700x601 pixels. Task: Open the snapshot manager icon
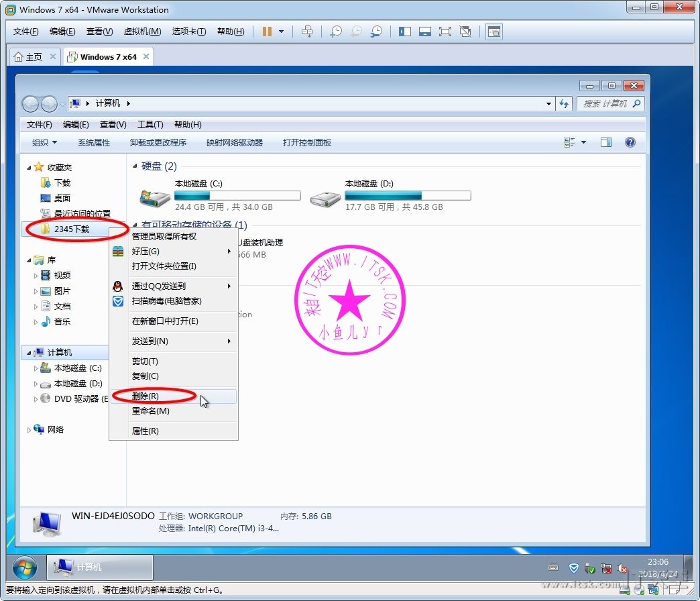[x=377, y=32]
